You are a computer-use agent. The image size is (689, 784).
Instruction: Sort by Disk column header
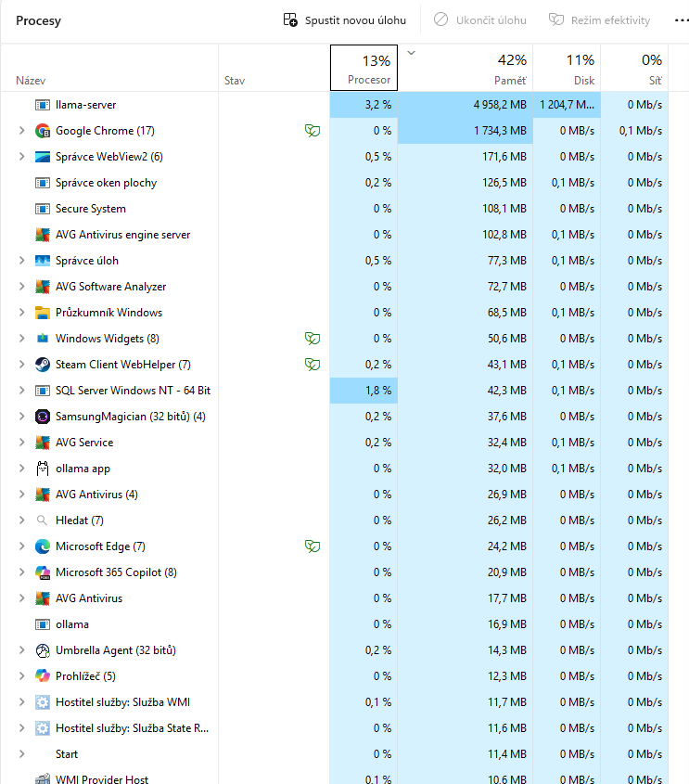click(x=567, y=68)
